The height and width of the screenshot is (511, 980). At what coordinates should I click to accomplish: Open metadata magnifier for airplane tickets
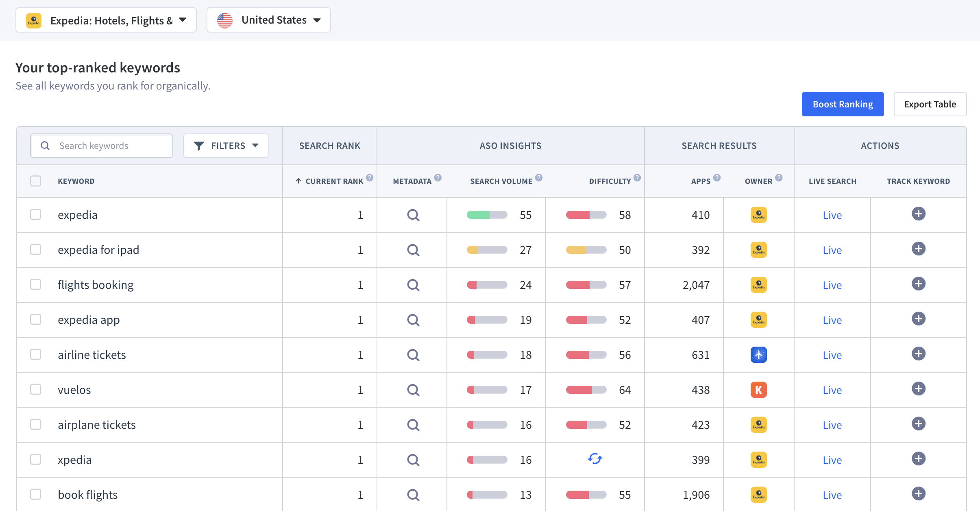413,425
